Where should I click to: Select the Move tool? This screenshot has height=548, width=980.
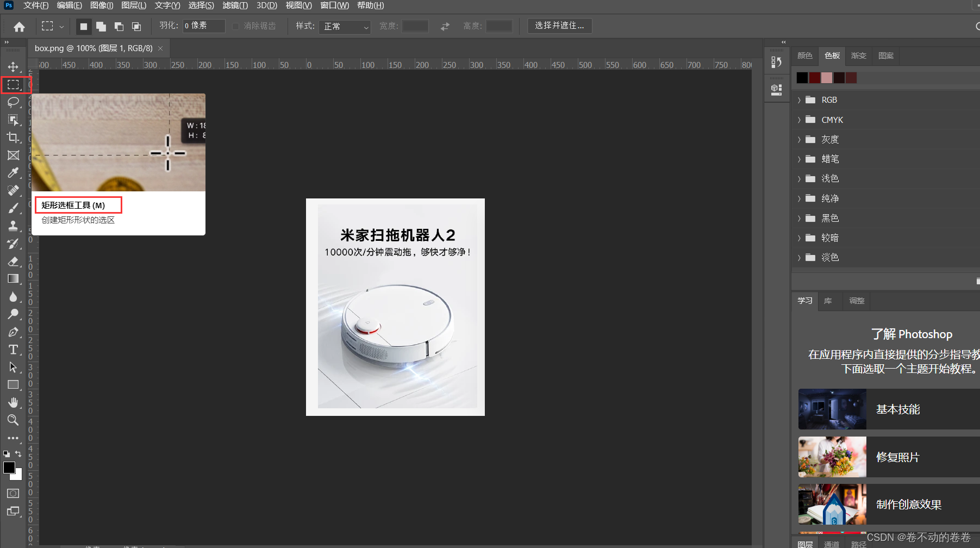click(x=13, y=67)
